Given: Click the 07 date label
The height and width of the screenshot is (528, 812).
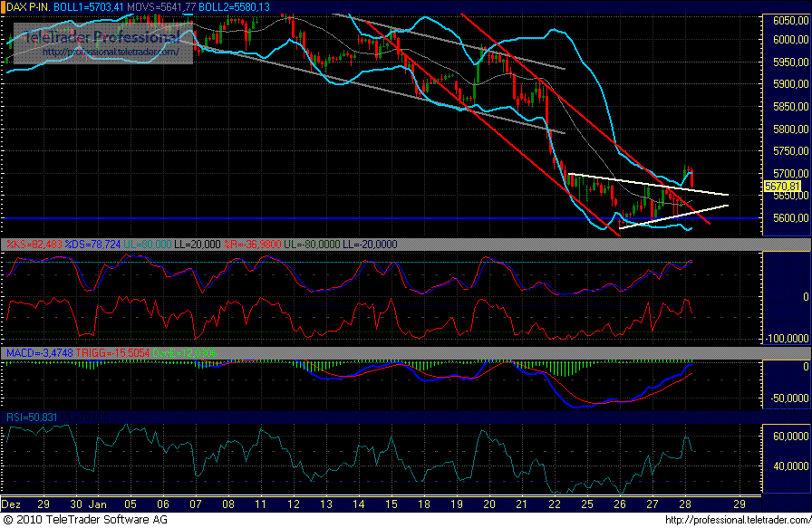Looking at the screenshot, I should pyautogui.click(x=195, y=504).
